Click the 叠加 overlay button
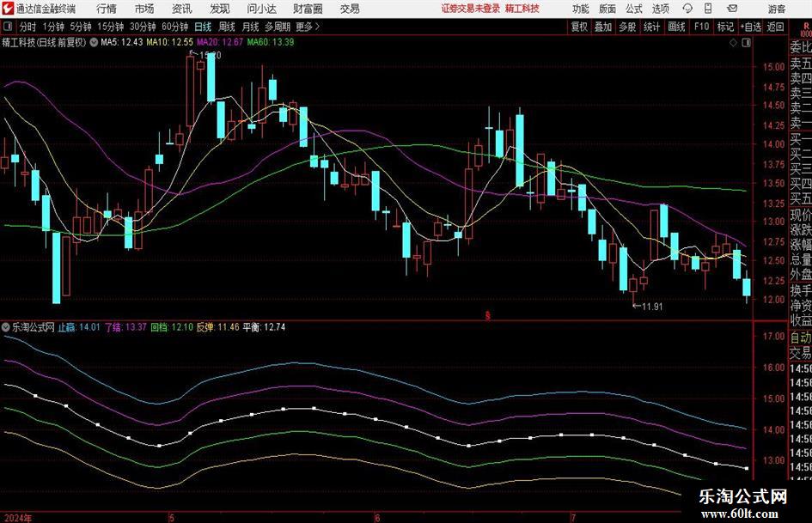Screen dimensions: 812x523 [603, 27]
